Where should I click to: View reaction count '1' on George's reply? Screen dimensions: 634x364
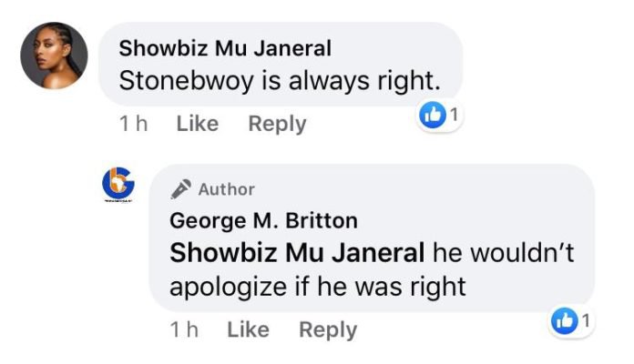click(x=586, y=320)
